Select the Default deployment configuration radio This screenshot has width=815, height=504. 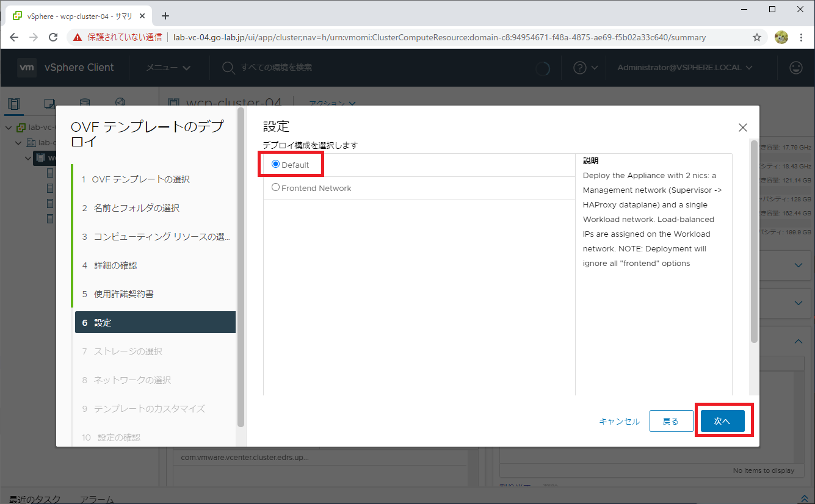coord(275,164)
